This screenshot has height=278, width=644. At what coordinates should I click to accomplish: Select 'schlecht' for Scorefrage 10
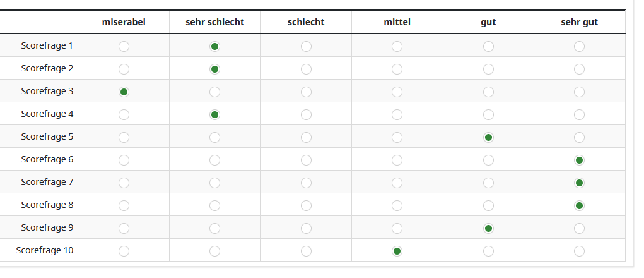tap(306, 251)
